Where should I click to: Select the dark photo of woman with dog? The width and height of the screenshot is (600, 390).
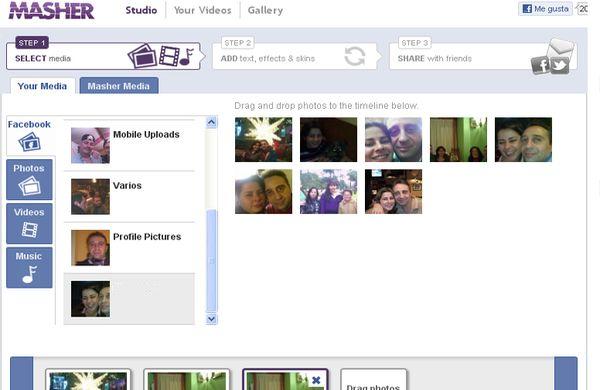(x=328, y=140)
